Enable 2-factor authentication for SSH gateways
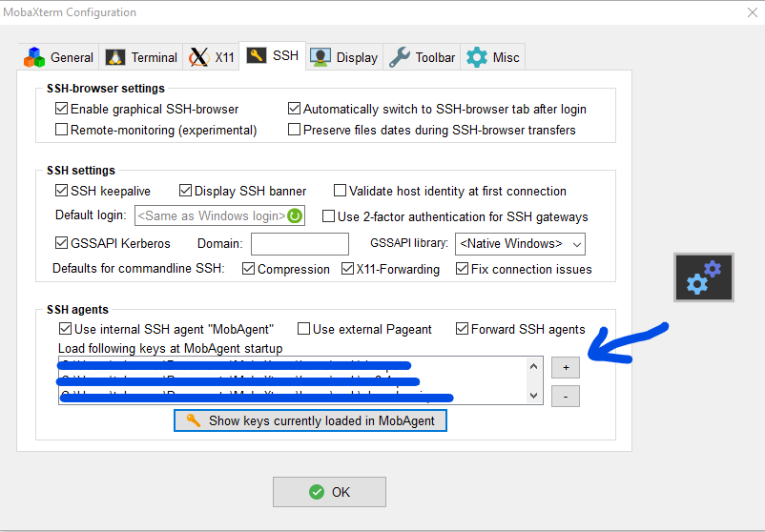This screenshot has width=765, height=532. point(329,216)
